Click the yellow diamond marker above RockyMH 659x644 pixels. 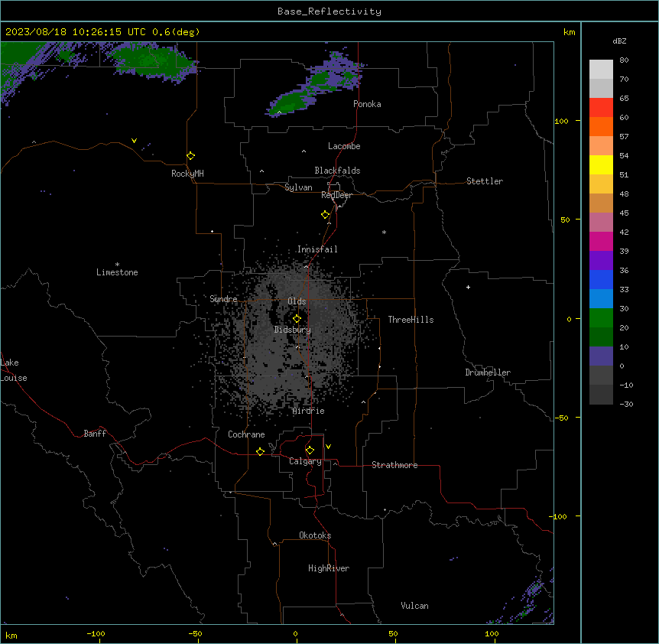click(190, 156)
